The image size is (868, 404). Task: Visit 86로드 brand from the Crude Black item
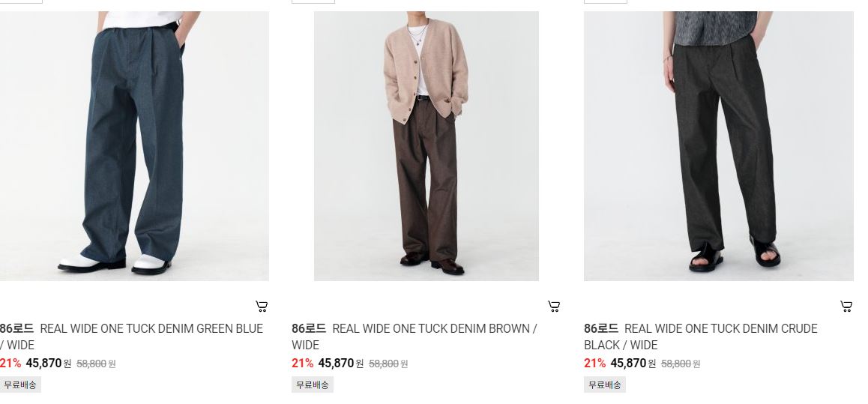(x=601, y=329)
